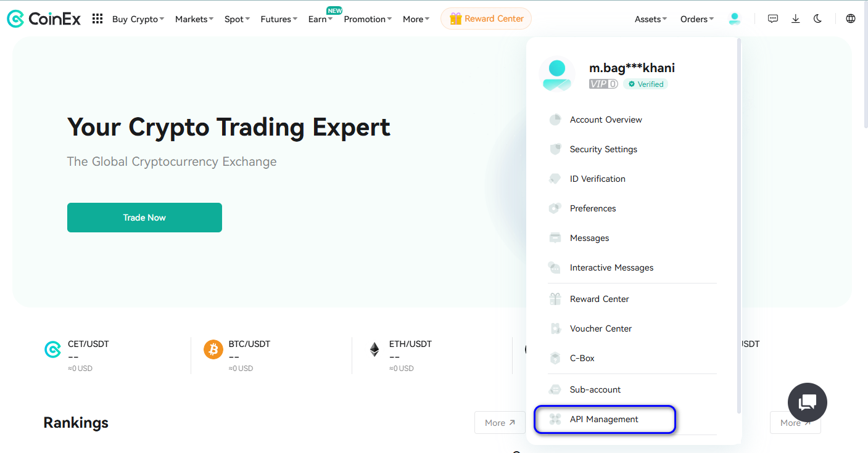
Task: Open the Reward Center button in header
Action: pyautogui.click(x=486, y=19)
